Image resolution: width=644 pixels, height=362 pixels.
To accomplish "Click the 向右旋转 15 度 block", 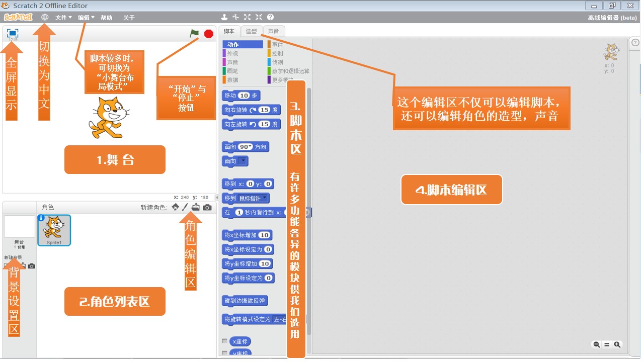I will tap(251, 110).
